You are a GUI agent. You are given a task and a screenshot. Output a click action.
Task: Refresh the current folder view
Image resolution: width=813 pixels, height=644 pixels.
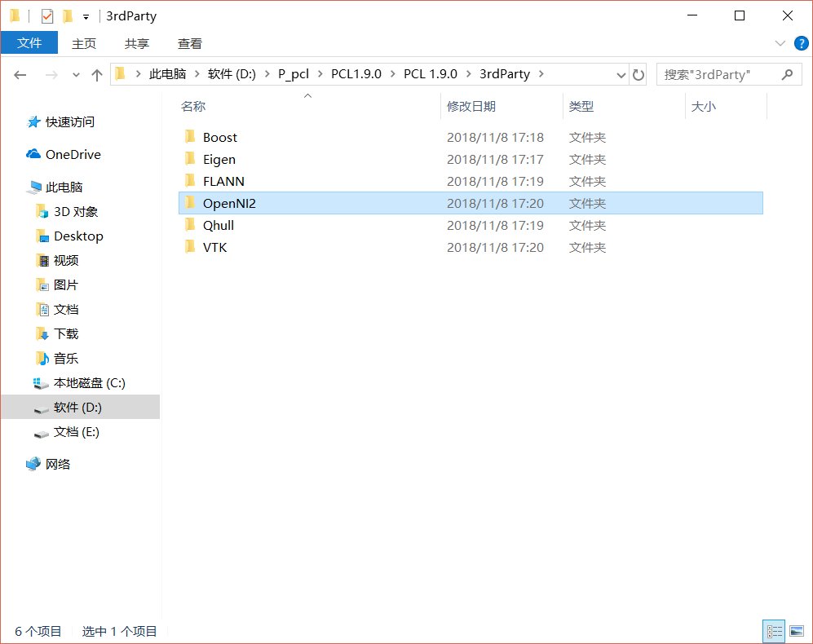[637, 74]
